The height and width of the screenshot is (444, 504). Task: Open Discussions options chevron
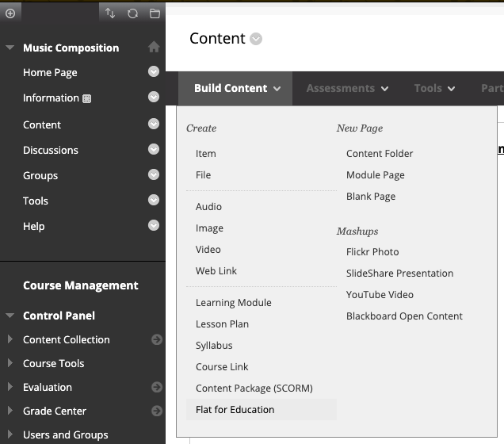(154, 149)
